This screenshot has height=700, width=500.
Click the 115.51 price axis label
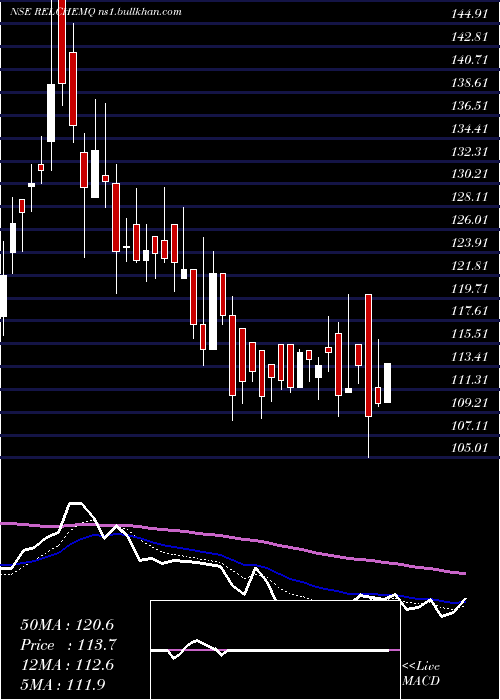[469, 333]
